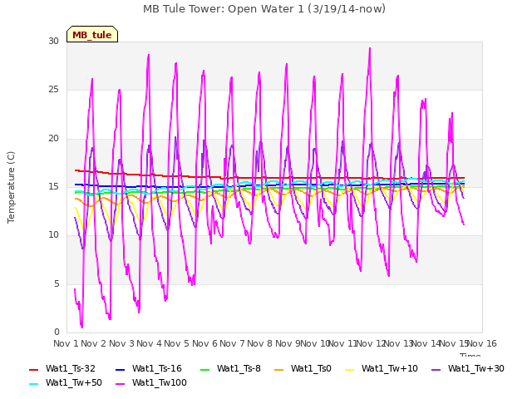Click the cyan Wat1_Tw+50 legend swatch

coord(33,384)
